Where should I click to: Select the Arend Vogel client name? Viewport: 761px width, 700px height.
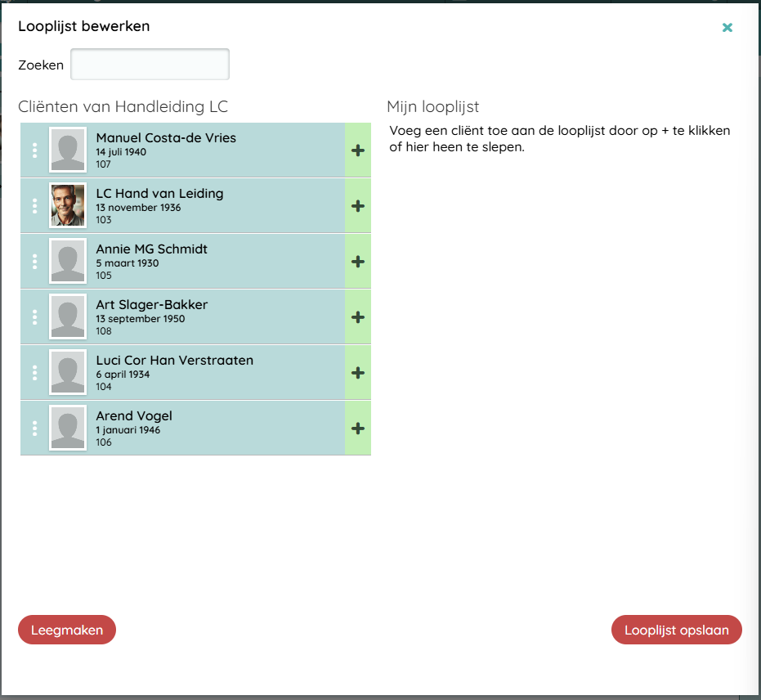tap(134, 416)
